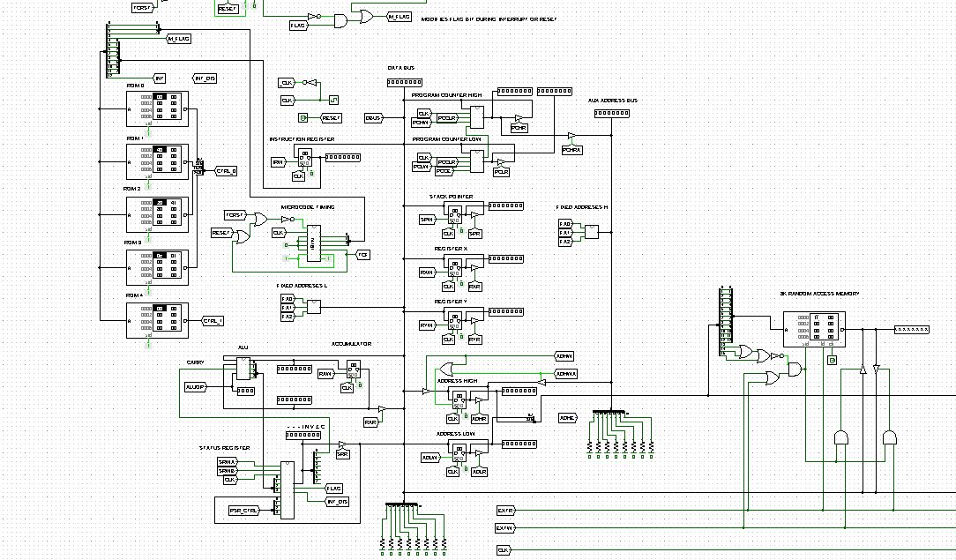Toggle the RESET input pin
The image size is (956, 560).
[303, 117]
